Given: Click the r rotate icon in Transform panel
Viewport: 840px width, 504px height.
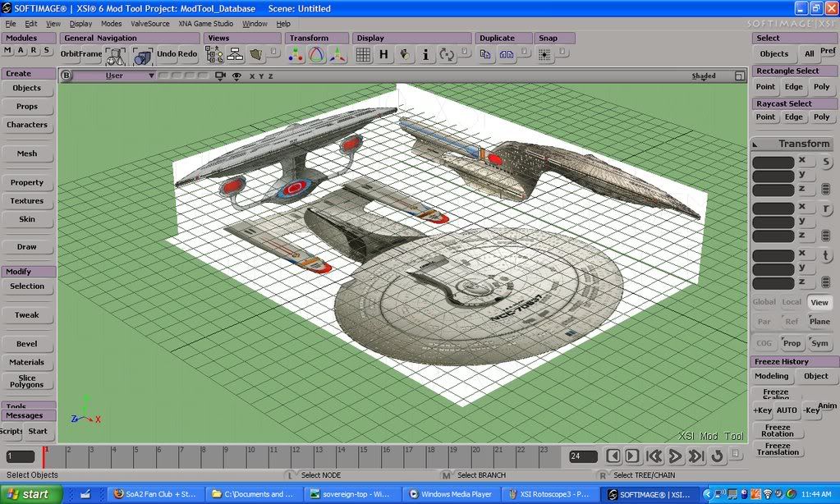Looking at the screenshot, I should point(826,208).
